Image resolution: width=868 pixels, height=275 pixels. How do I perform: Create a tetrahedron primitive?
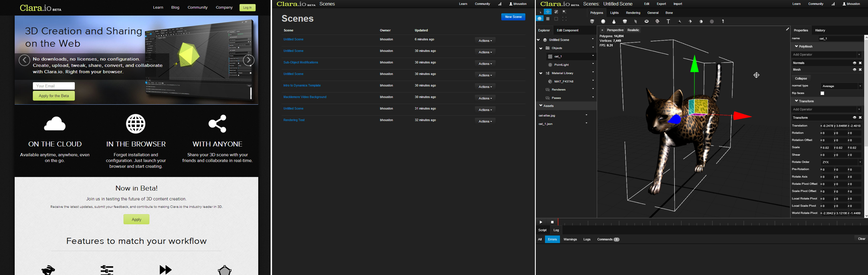point(679,22)
